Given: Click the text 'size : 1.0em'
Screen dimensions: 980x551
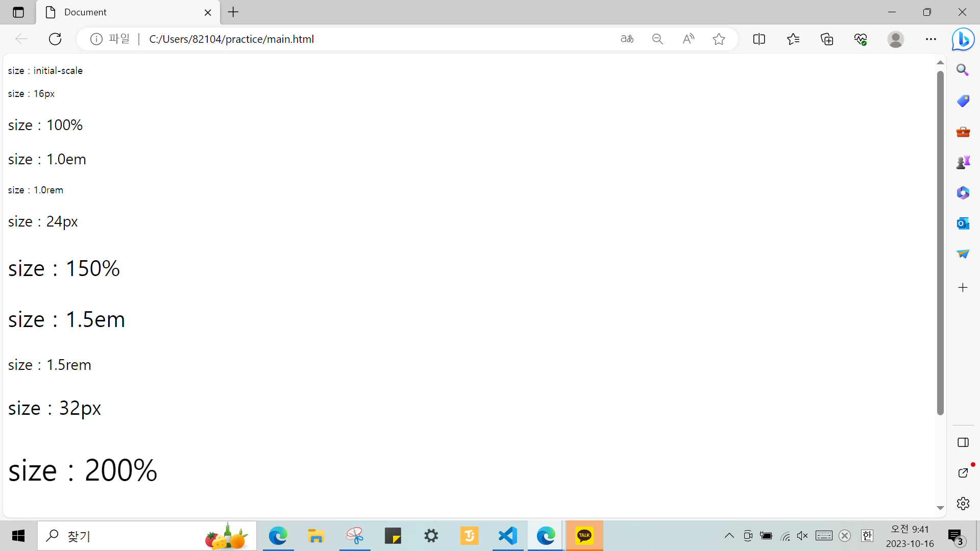Looking at the screenshot, I should coord(47,159).
